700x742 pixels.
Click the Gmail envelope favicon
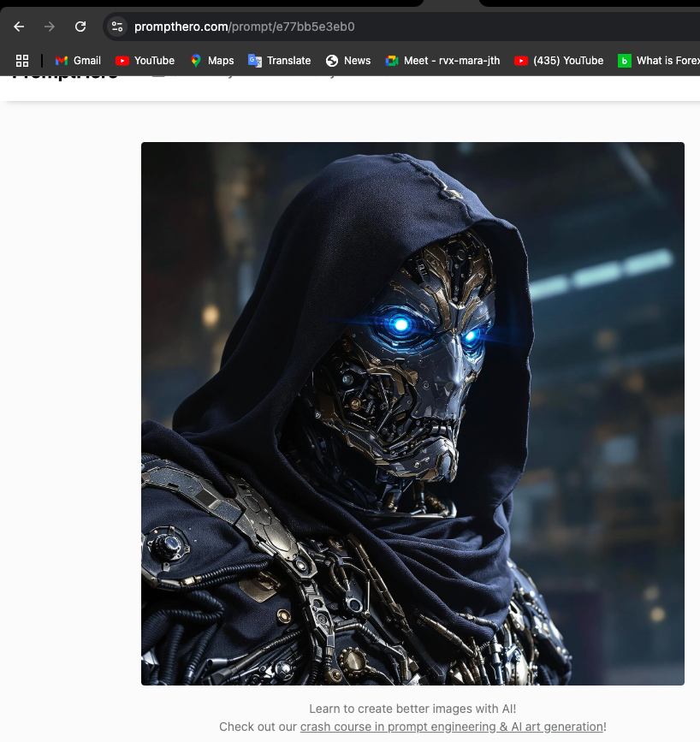point(62,61)
